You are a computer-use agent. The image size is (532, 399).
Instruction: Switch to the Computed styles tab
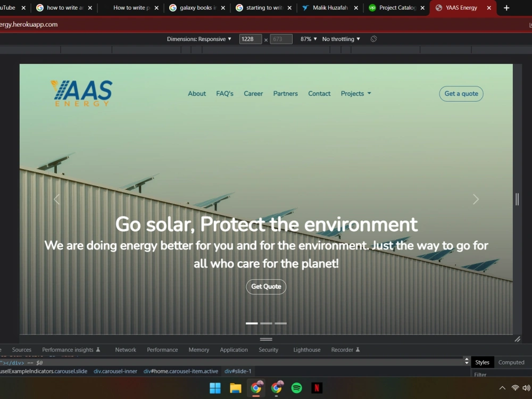pyautogui.click(x=511, y=362)
